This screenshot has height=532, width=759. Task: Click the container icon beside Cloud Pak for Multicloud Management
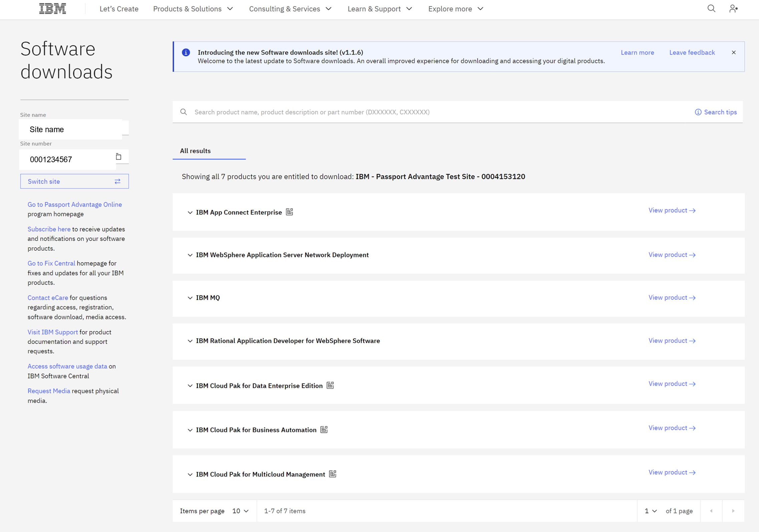pyautogui.click(x=333, y=474)
